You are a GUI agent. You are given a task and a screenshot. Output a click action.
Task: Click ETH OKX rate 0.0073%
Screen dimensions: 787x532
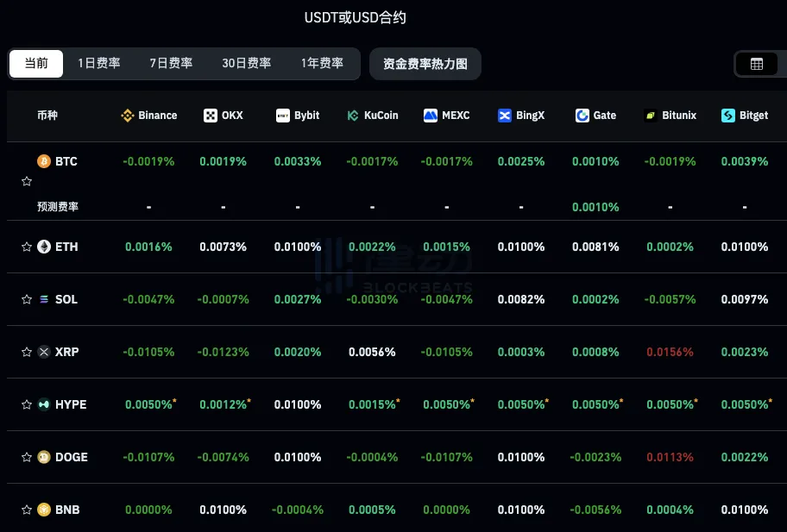tap(223, 247)
